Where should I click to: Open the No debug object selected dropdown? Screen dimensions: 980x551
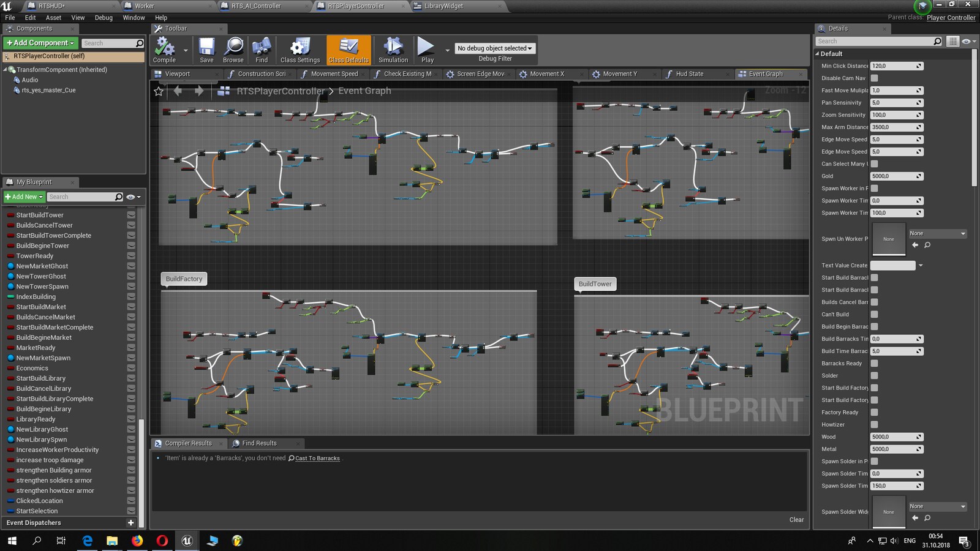(495, 48)
